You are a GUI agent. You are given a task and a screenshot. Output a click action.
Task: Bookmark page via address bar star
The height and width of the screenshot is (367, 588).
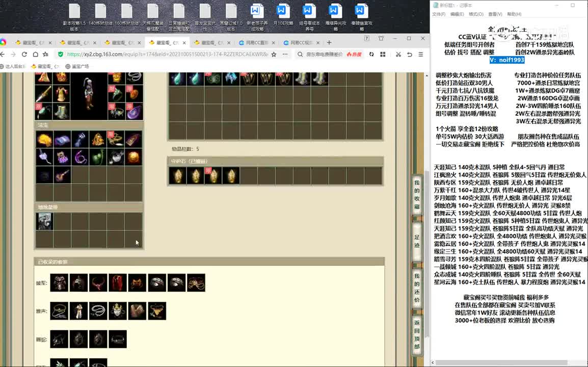click(274, 55)
